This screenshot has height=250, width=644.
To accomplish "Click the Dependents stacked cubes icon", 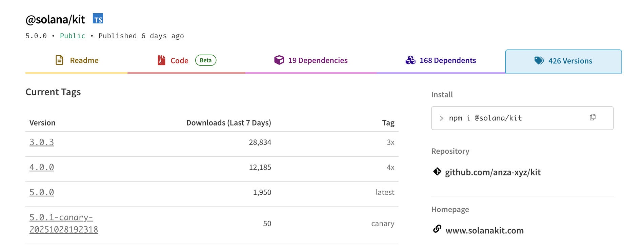I will click(x=410, y=60).
